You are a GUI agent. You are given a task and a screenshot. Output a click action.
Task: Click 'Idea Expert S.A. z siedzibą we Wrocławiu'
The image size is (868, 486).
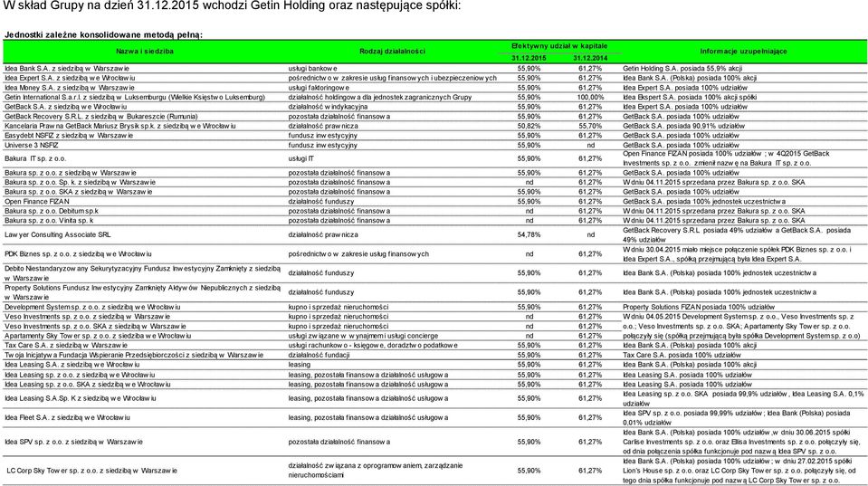(x=70, y=78)
